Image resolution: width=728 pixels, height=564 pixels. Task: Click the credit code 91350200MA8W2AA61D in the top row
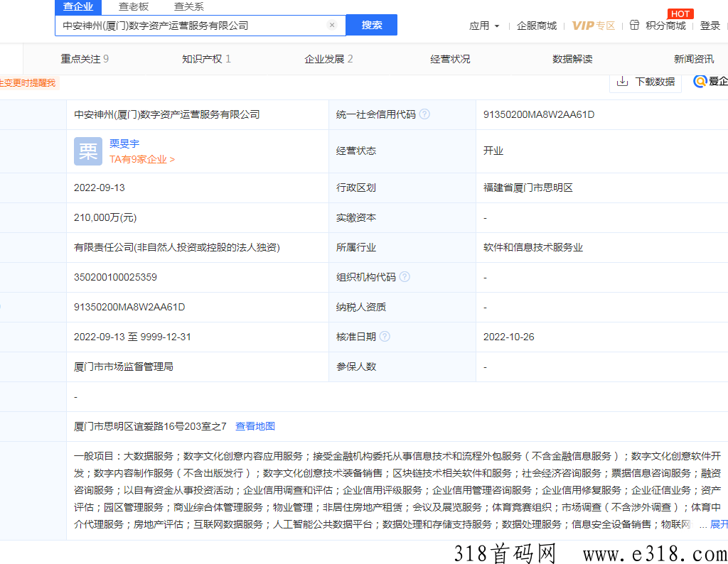[x=539, y=114]
